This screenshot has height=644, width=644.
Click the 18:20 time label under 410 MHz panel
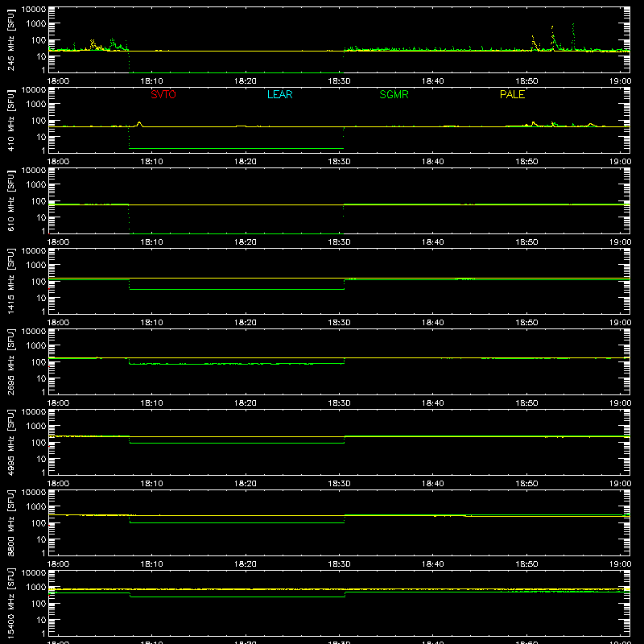click(x=246, y=162)
